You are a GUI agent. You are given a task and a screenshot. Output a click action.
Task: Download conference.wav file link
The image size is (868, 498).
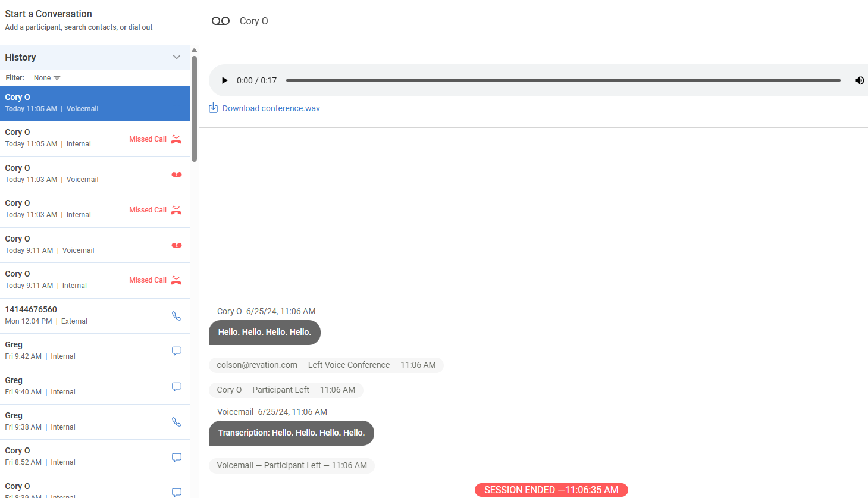[x=271, y=108]
